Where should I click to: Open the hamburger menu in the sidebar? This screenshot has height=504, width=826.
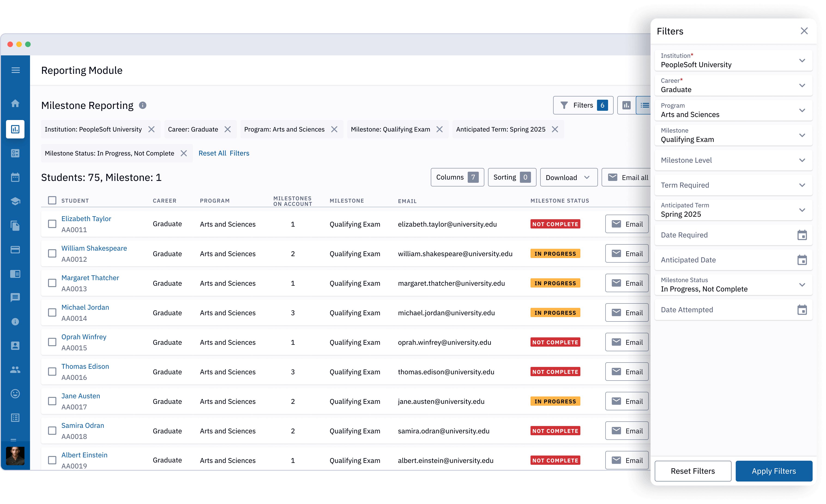coord(15,70)
